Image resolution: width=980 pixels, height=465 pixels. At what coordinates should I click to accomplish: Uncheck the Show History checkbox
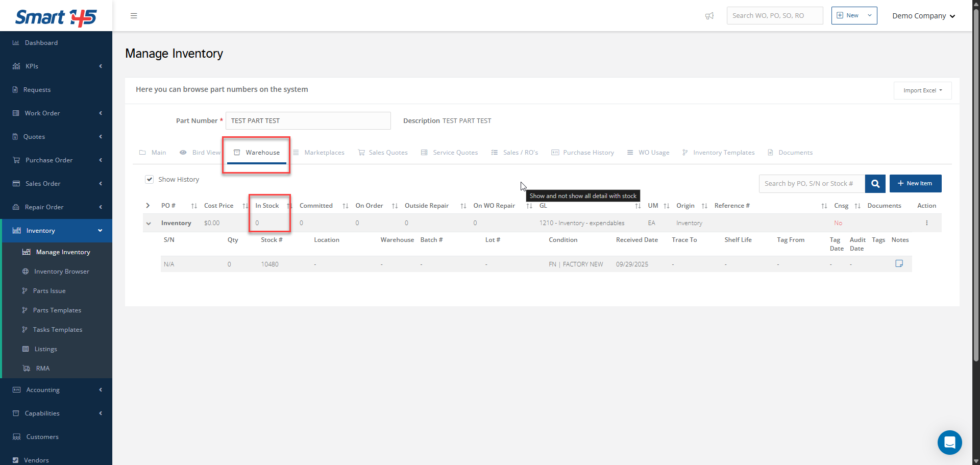[150, 180]
